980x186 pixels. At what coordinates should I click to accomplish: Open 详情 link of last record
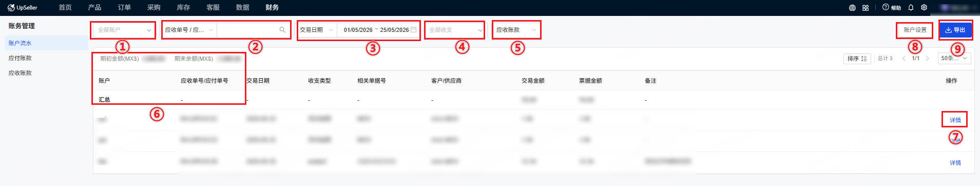point(955,163)
